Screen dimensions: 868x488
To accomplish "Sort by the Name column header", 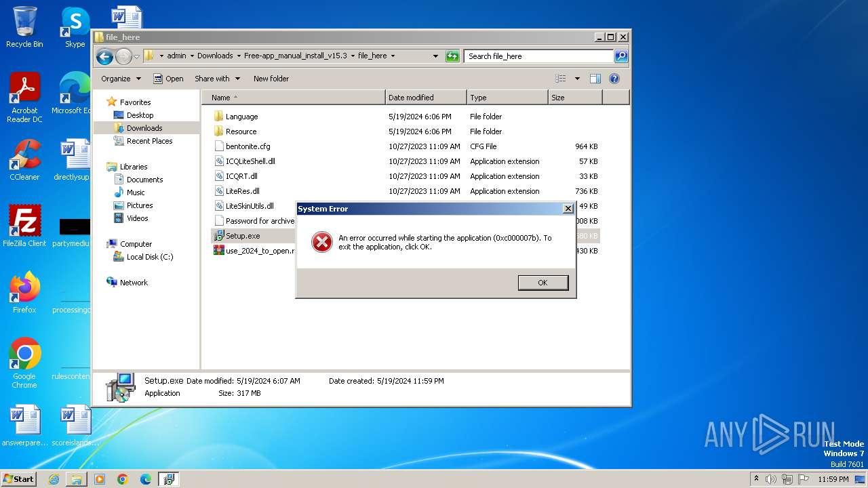I will (294, 98).
